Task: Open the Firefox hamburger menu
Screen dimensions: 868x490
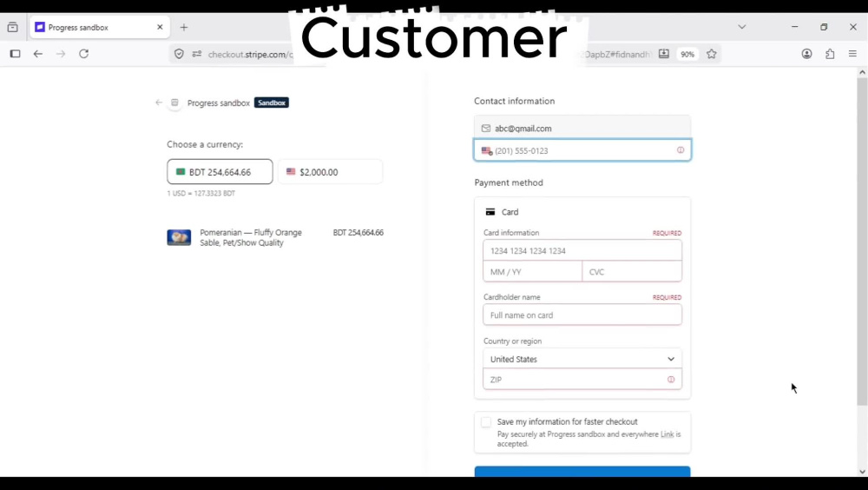Action: (x=852, y=54)
